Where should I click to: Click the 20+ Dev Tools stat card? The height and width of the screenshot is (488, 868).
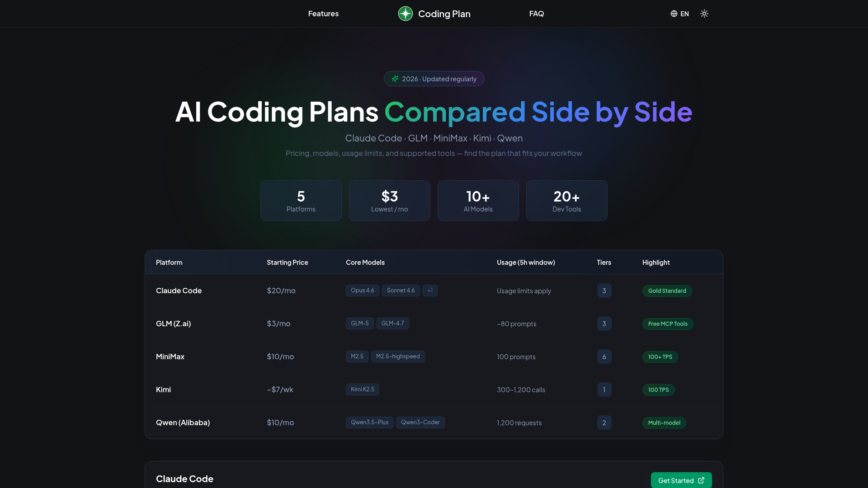pos(566,201)
